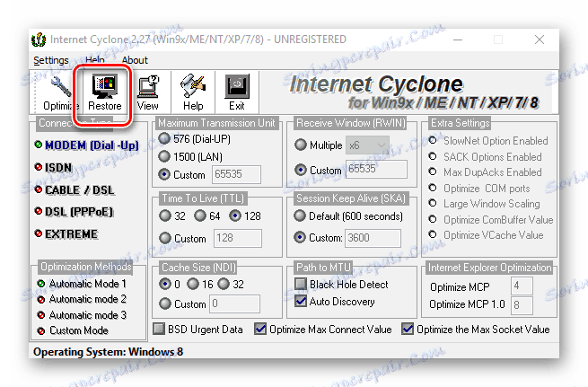Open the About menu
Viewport: 588px width, 387px height.
click(x=135, y=60)
